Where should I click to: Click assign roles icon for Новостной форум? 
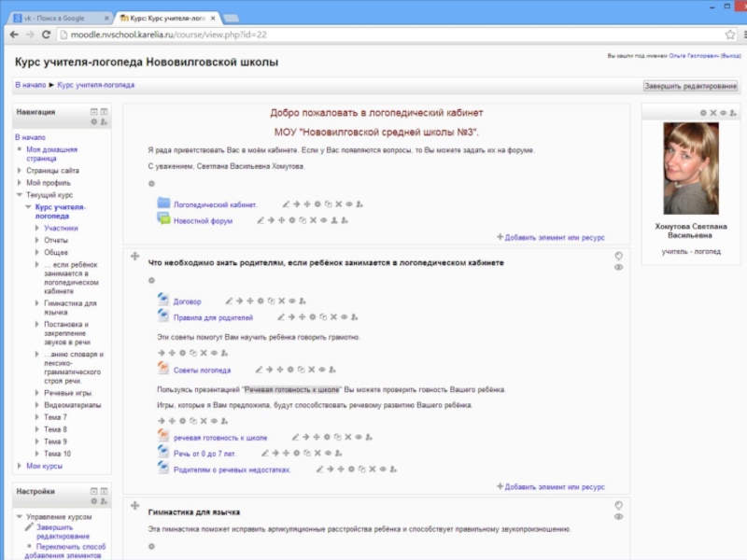click(x=345, y=220)
